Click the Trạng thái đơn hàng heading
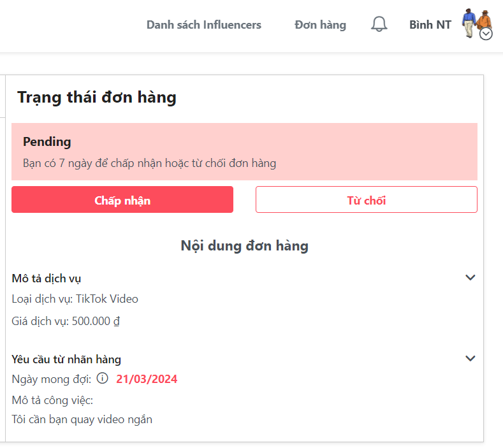Screen dimensions: 503x448 [x=97, y=98]
